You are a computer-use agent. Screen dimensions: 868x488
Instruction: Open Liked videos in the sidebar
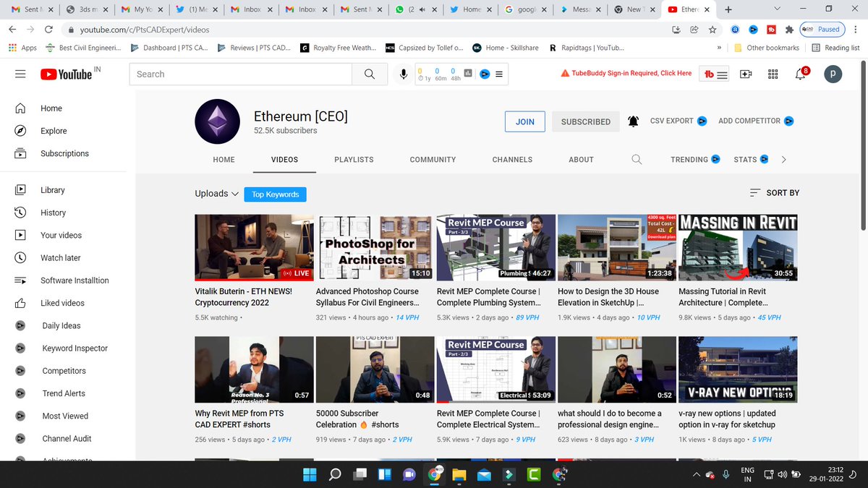[x=62, y=303]
